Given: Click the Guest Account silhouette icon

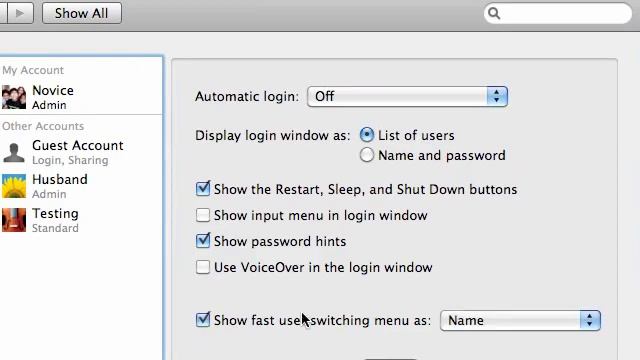Looking at the screenshot, I should (14, 152).
